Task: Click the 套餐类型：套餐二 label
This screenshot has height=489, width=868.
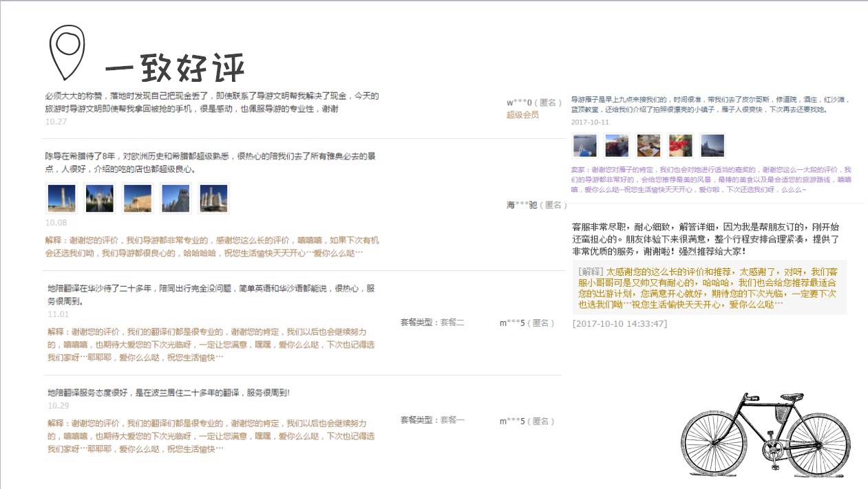Action: [x=432, y=323]
